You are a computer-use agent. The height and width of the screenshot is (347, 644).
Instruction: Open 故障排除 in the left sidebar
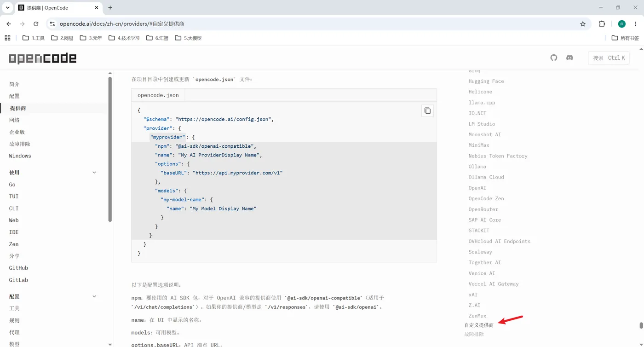point(20,144)
